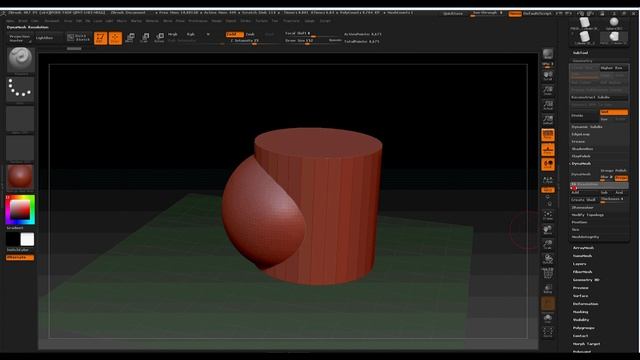This screenshot has height=360, width=640.
Task: Pick a hue in the color picker square
Action: (20, 210)
